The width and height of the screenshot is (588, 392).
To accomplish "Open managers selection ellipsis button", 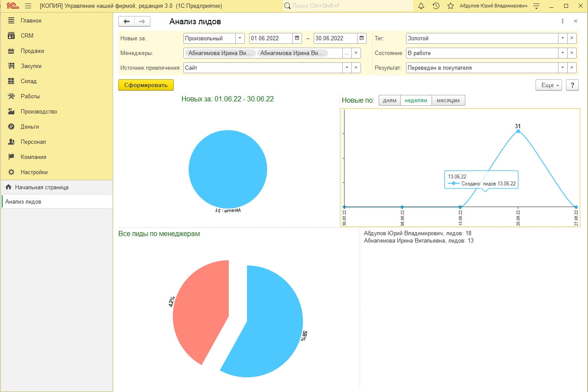I will [x=347, y=53].
